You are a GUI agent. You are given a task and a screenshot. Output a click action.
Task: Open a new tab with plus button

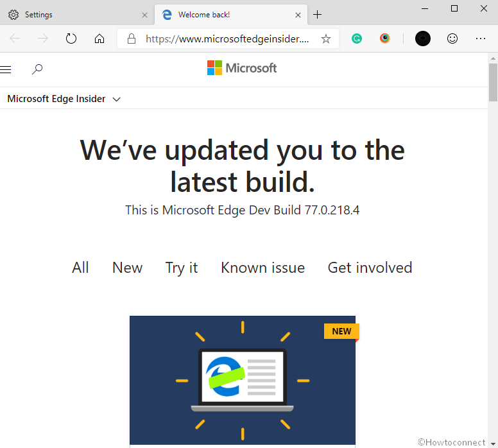tap(317, 15)
